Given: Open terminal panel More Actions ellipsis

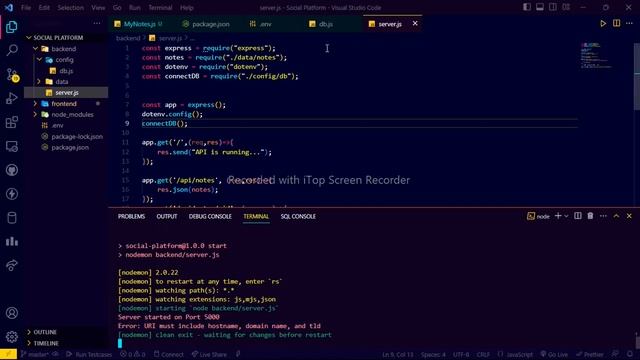Looking at the screenshot, I should tap(603, 216).
